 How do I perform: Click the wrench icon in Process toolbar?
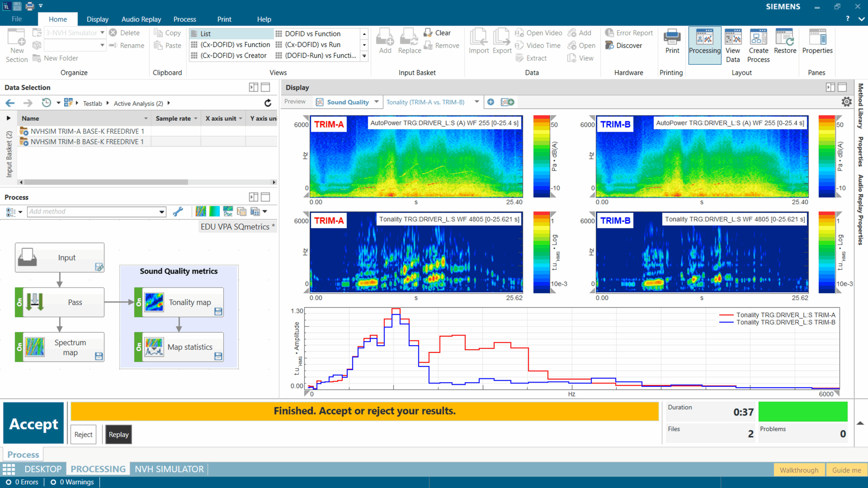(178, 212)
